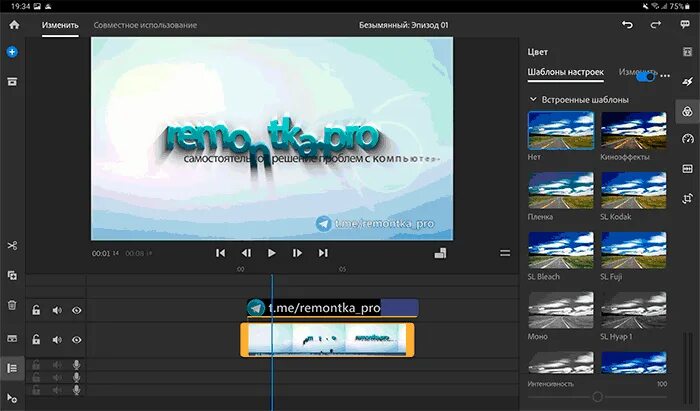Collapse the Встроенные шаблоны section
Viewport: 700px width, 411px height.
click(x=533, y=99)
